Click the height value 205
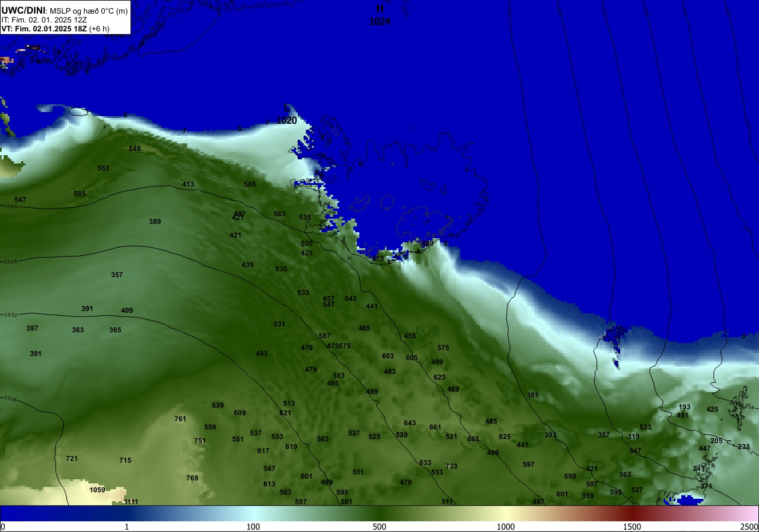This screenshot has height=532, width=759. (716, 441)
